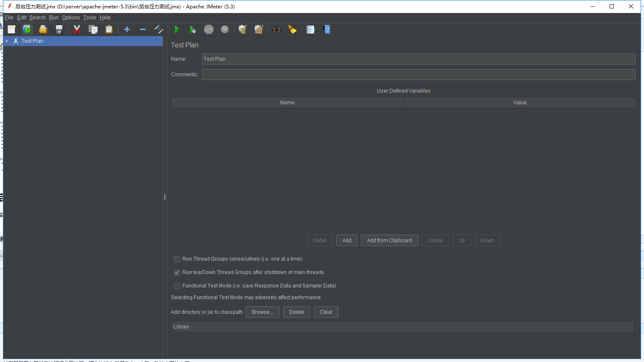Image resolution: width=644 pixels, height=362 pixels.
Task: Select Test Plan in the tree
Action: (x=32, y=41)
